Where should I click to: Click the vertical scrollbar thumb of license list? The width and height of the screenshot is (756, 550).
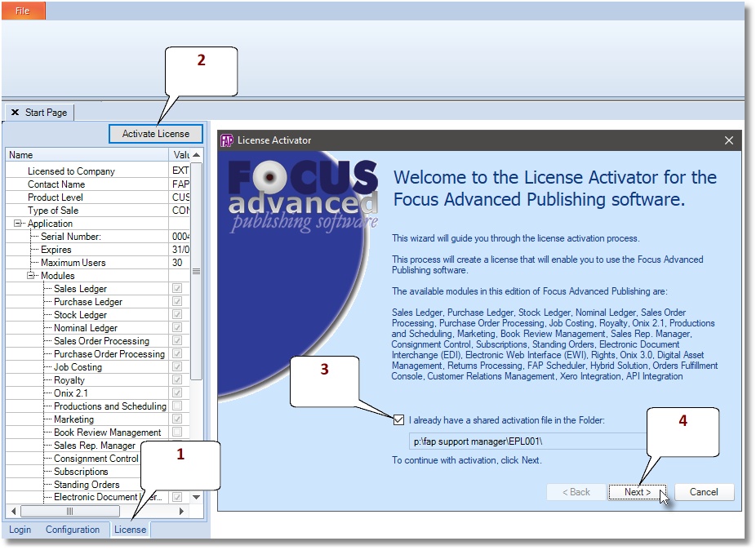196,272
